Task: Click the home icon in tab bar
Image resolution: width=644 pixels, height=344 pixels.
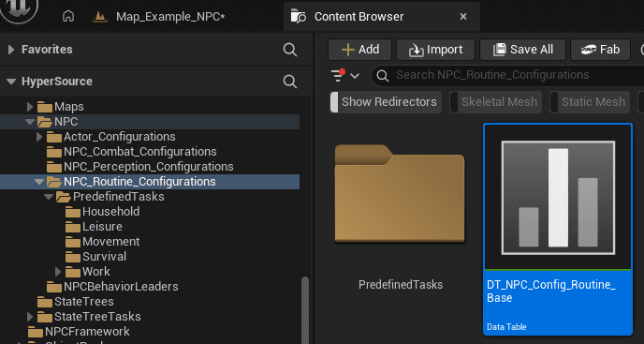Action: (x=68, y=17)
